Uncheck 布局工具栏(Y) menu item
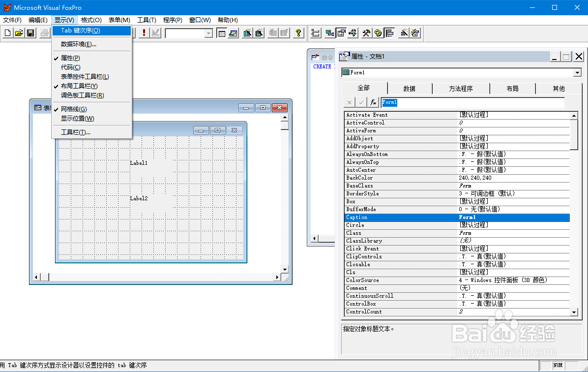Viewport: 588px width, 372px height. [91, 86]
